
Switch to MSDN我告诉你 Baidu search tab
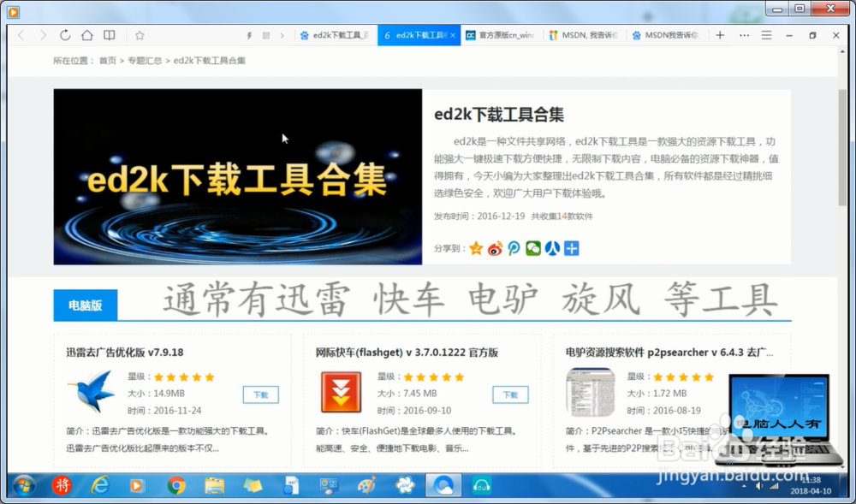point(667,35)
